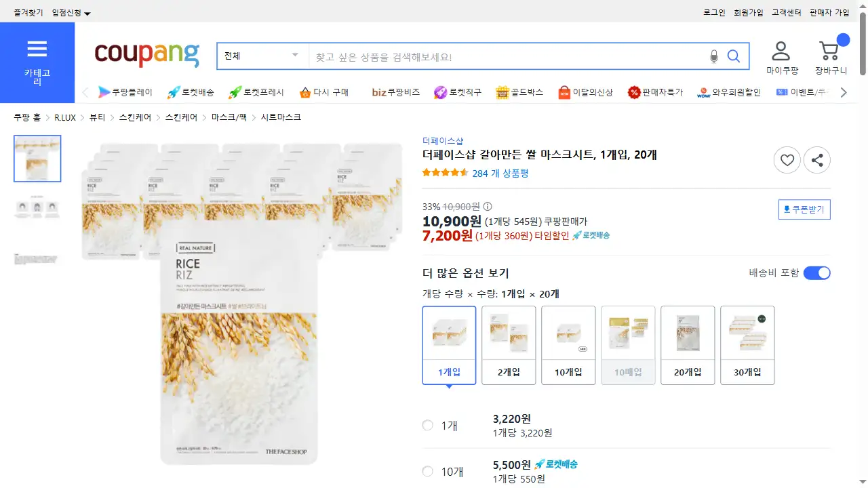The image size is (868, 488).
Task: Start voice search with the microphone icon
Action: point(713,56)
